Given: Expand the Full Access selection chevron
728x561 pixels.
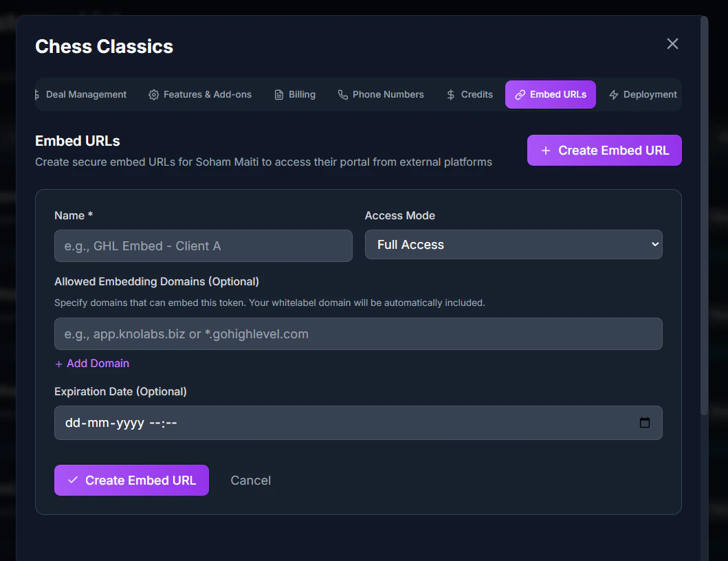Looking at the screenshot, I should point(654,244).
